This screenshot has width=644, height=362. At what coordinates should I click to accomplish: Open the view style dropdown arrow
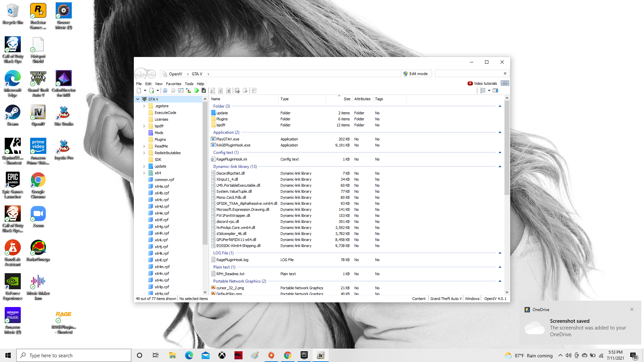(489, 90)
